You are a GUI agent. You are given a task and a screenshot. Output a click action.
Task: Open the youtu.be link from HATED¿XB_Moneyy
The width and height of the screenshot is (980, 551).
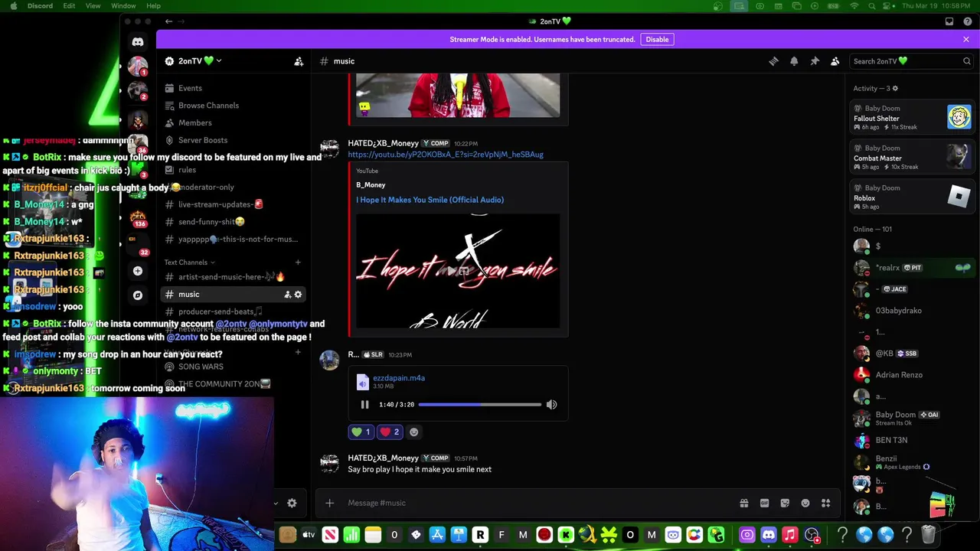(446, 155)
